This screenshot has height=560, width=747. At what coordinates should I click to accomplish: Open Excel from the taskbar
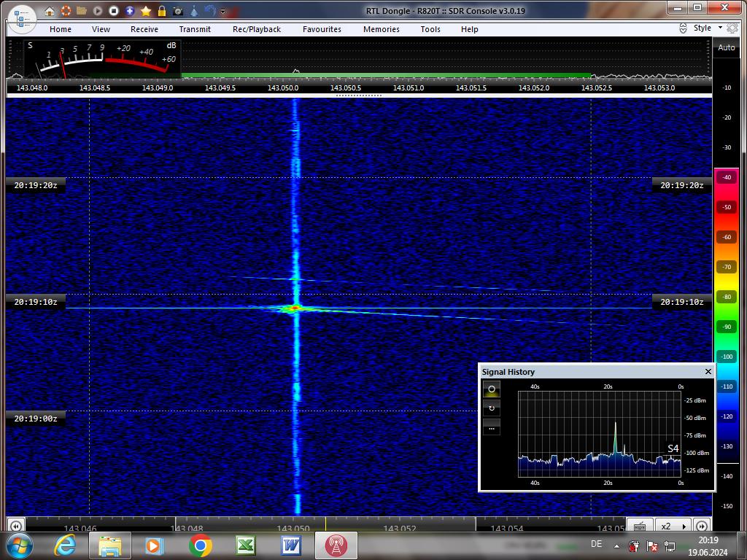(x=246, y=545)
